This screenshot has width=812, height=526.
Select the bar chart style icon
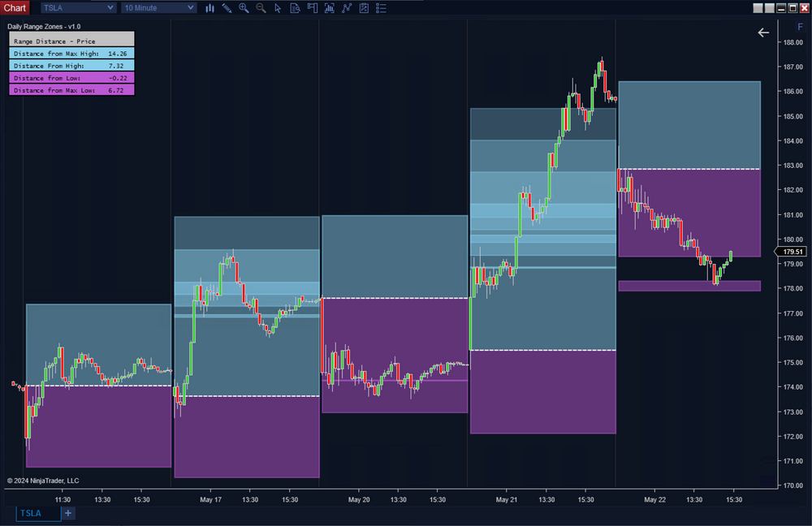[210, 8]
